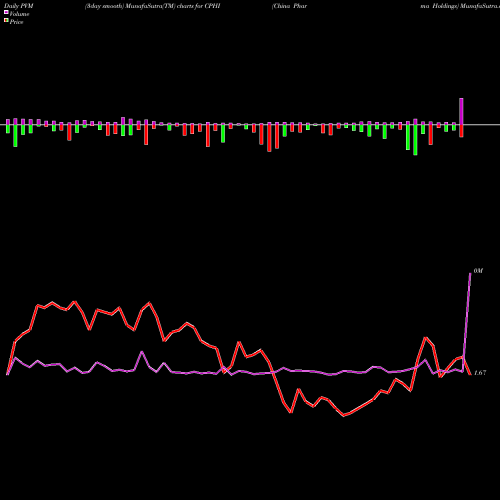
Task: Click the red-green Price legend swatch
Action: click(x=6, y=21)
